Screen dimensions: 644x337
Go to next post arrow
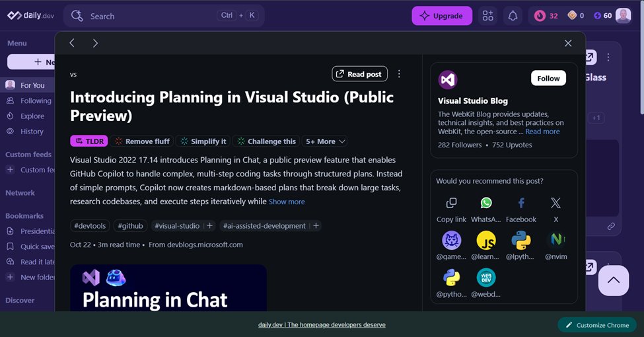95,43
